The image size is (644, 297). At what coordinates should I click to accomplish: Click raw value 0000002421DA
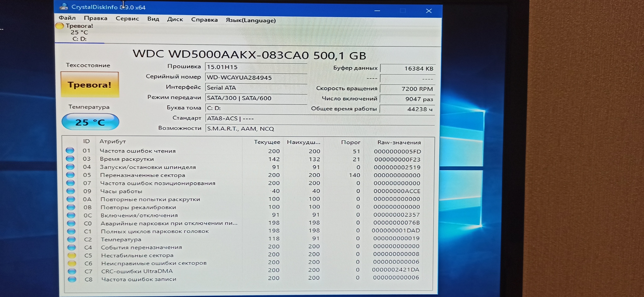[x=396, y=270]
